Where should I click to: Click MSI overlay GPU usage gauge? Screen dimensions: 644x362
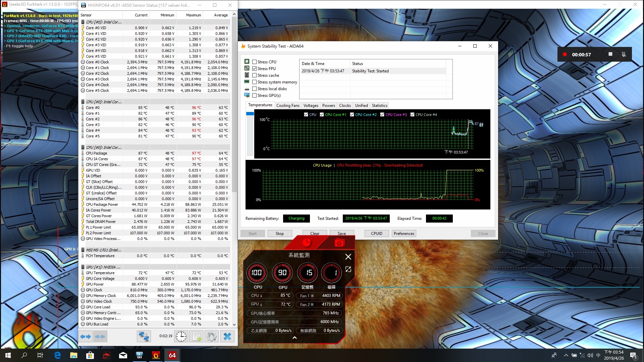pyautogui.click(x=282, y=273)
